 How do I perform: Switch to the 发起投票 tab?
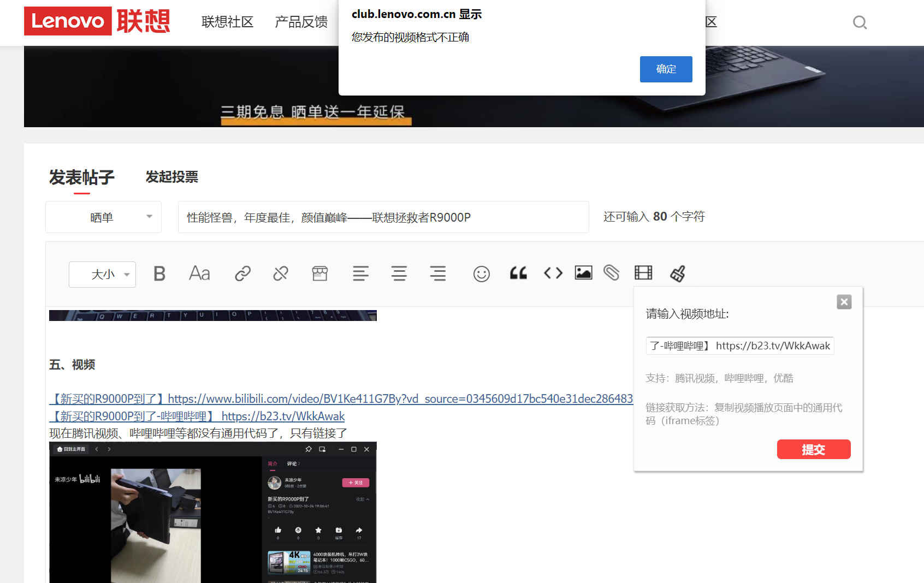(172, 177)
